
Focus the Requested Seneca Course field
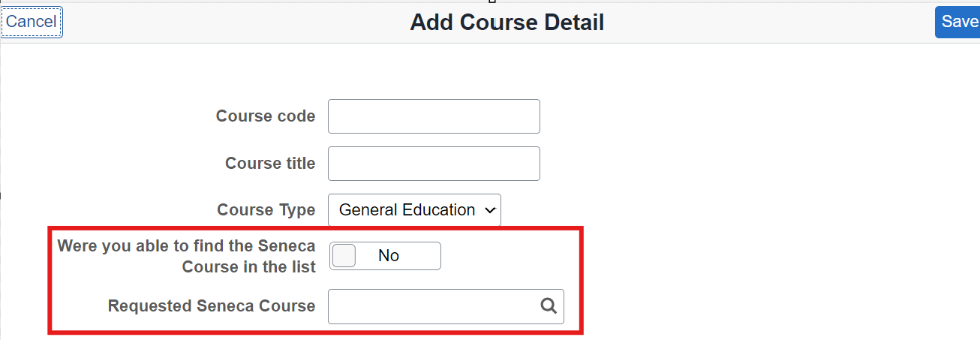click(x=432, y=306)
